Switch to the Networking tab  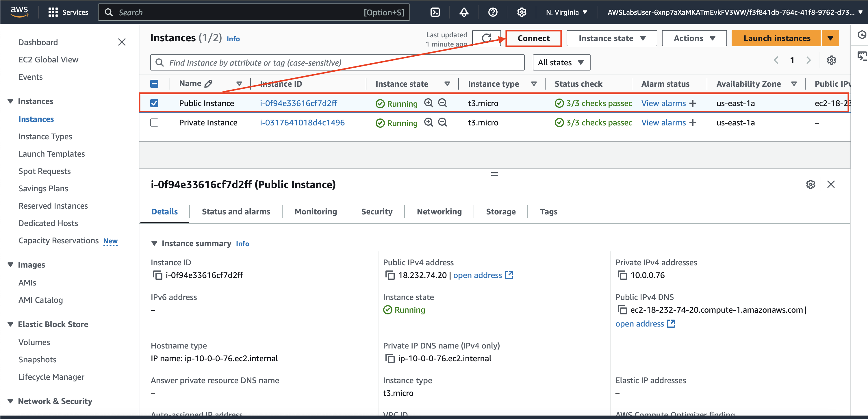[x=439, y=212]
